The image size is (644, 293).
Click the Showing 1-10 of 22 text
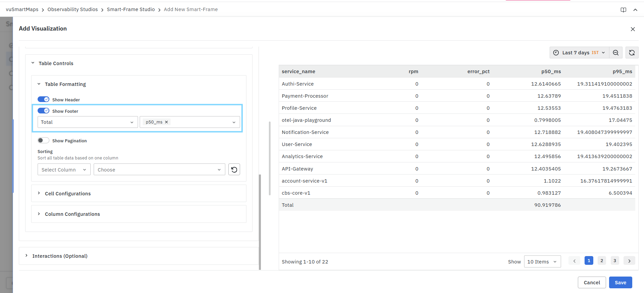click(305, 262)
